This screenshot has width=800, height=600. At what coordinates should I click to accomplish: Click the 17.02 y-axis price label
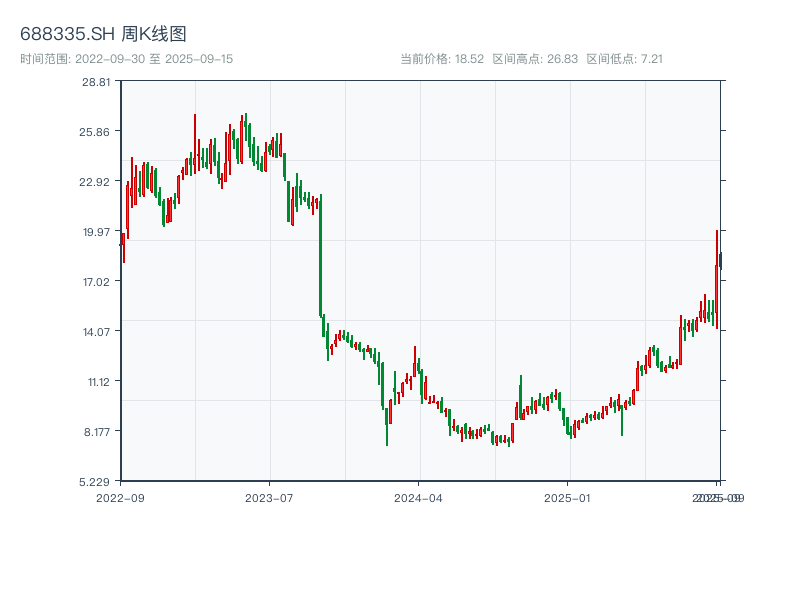(x=97, y=281)
